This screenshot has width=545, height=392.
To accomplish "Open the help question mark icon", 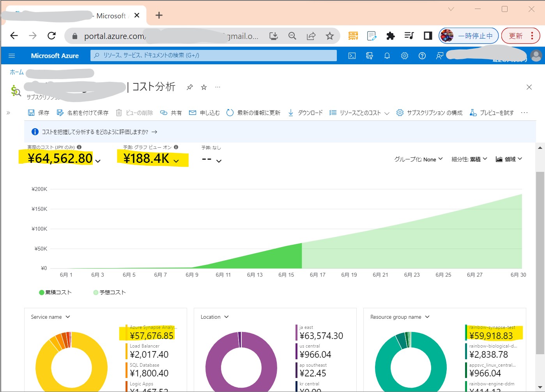I will tap(422, 56).
